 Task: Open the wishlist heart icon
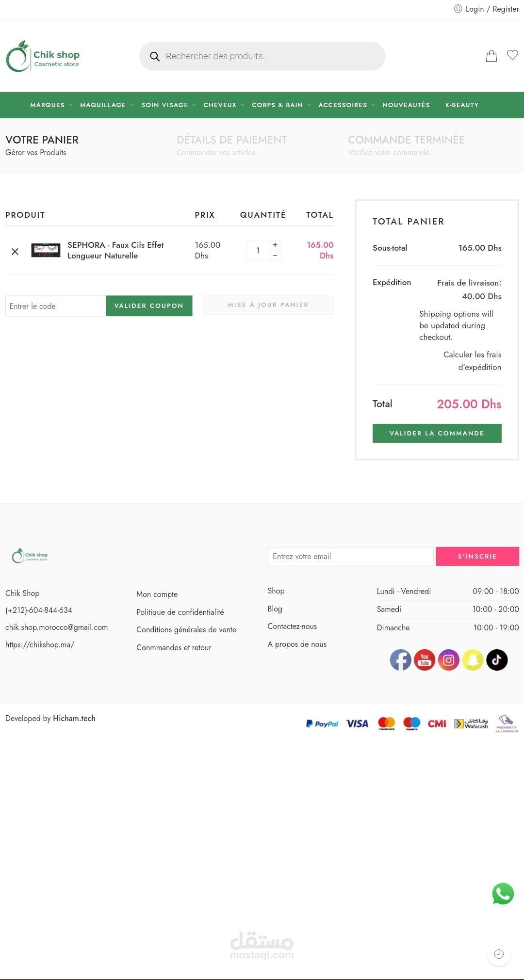pyautogui.click(x=512, y=55)
